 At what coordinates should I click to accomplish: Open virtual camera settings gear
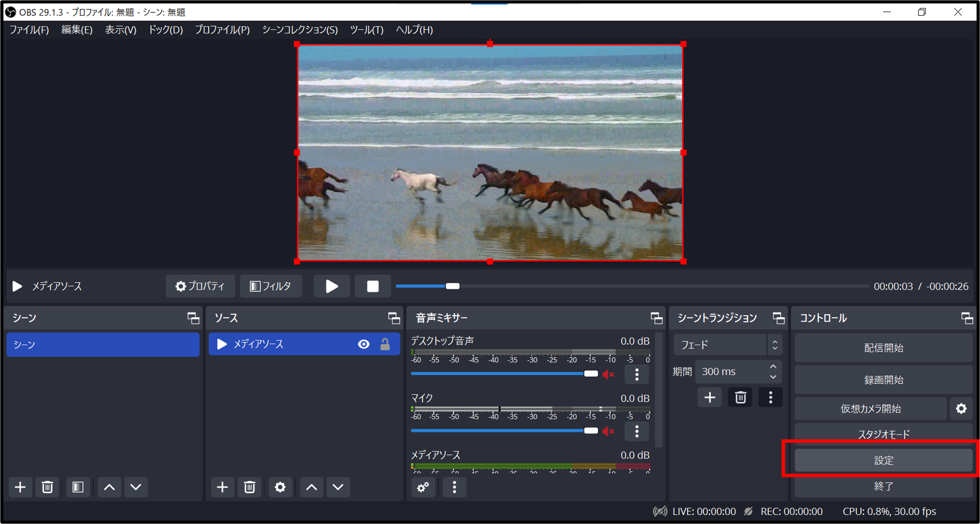961,409
